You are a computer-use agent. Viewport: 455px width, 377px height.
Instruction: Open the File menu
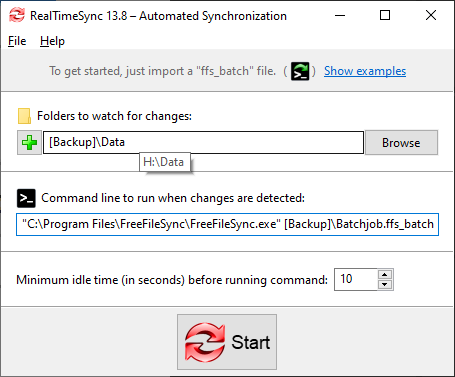tap(17, 41)
